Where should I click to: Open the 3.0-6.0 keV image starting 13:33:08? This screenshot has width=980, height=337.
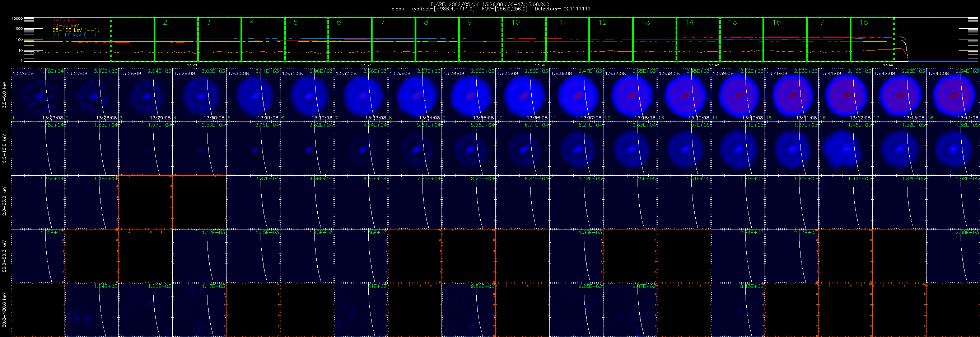pyautogui.click(x=415, y=95)
